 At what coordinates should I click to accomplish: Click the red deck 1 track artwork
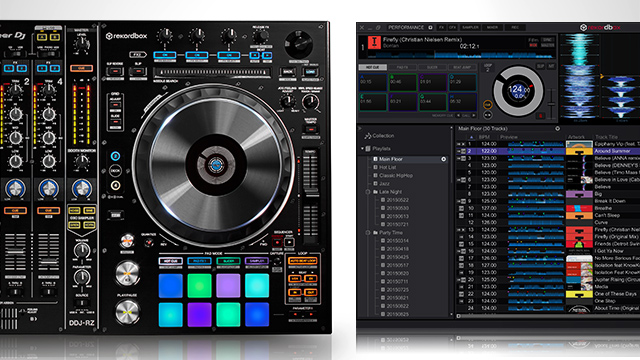pyautogui.click(x=374, y=42)
